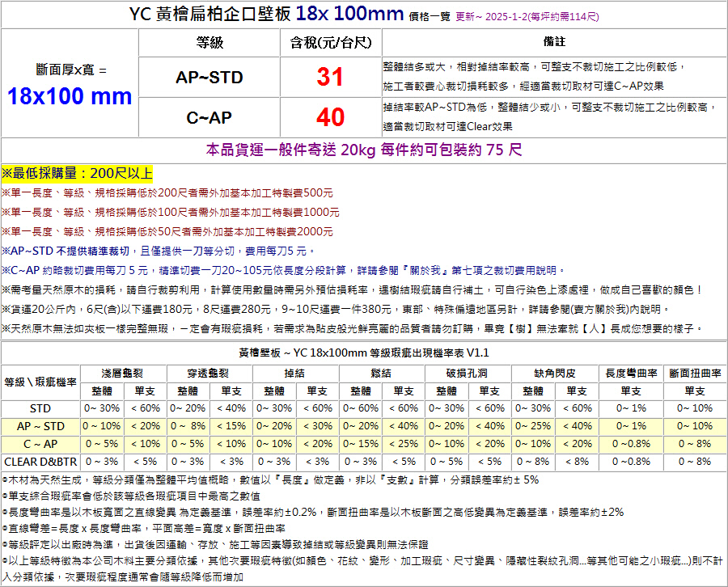The height and width of the screenshot is (587, 728).
Task: Select the red note mentioning '特製費500元'
Action: pyautogui.click(x=167, y=193)
